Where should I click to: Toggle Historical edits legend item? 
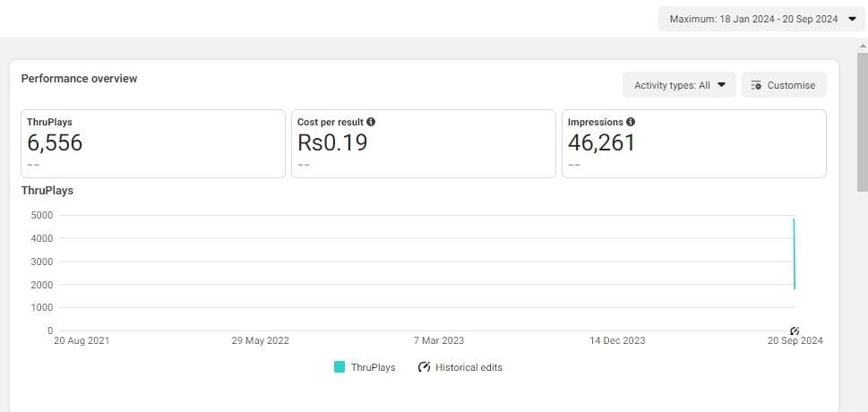point(460,367)
